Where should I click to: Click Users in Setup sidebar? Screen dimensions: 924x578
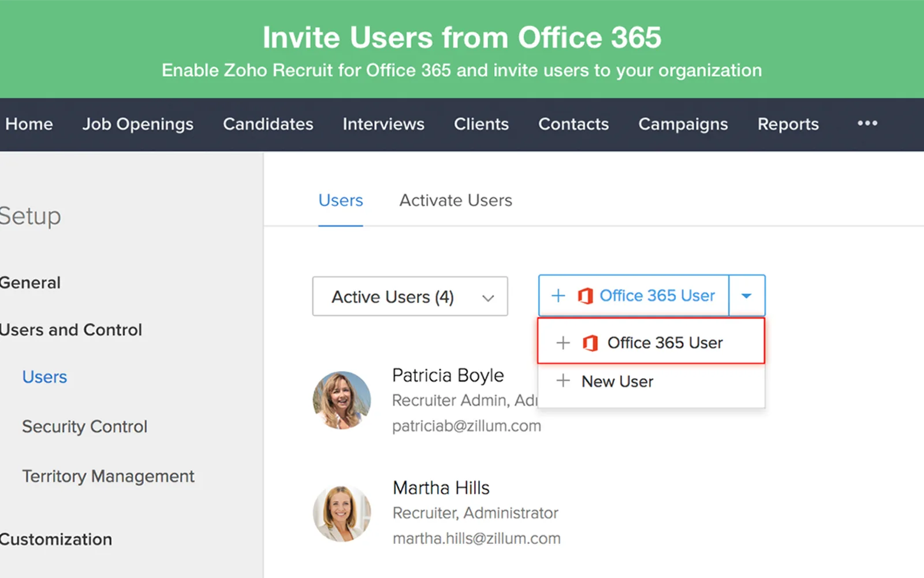coord(44,377)
